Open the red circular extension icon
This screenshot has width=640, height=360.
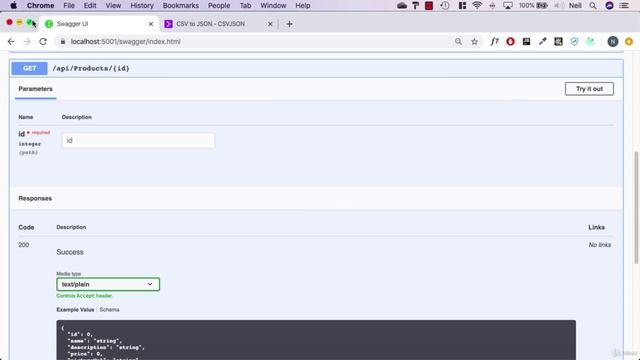coord(510,42)
